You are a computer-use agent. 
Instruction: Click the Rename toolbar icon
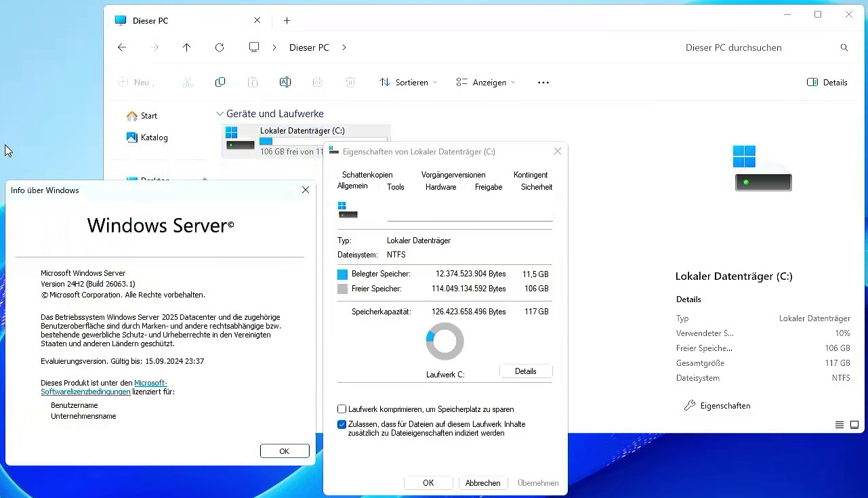(x=285, y=82)
